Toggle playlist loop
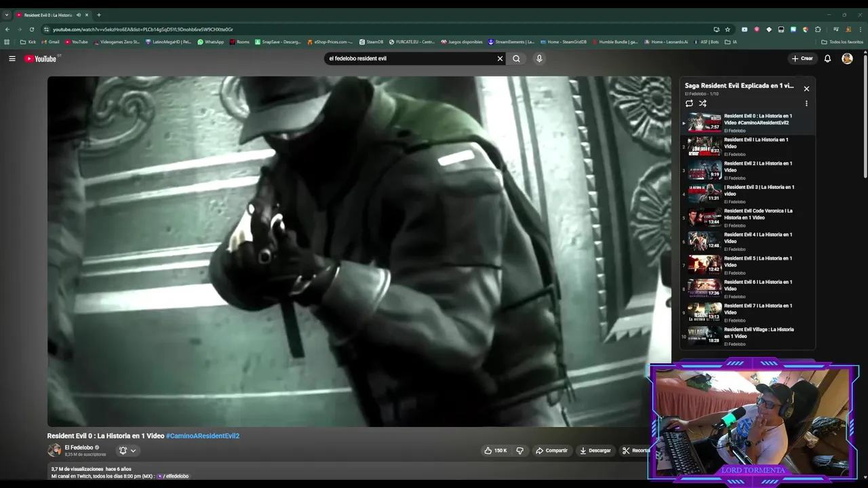 (x=689, y=104)
